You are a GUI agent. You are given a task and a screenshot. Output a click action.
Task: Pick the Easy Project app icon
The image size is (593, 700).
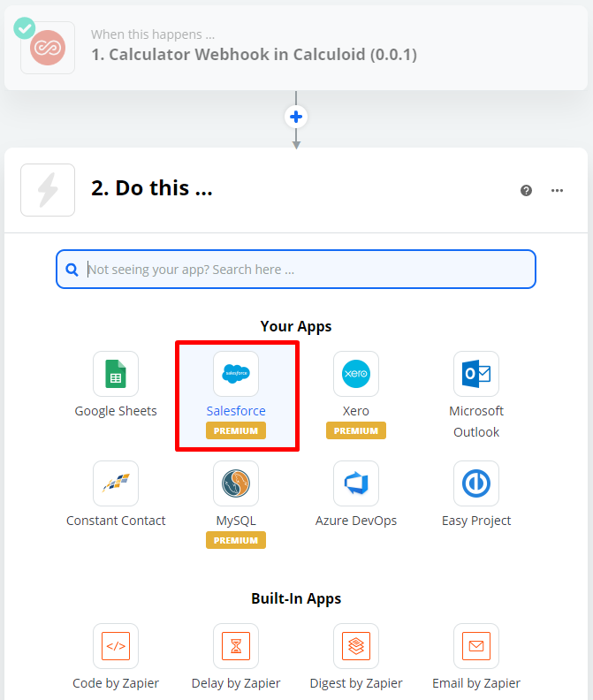click(x=476, y=483)
